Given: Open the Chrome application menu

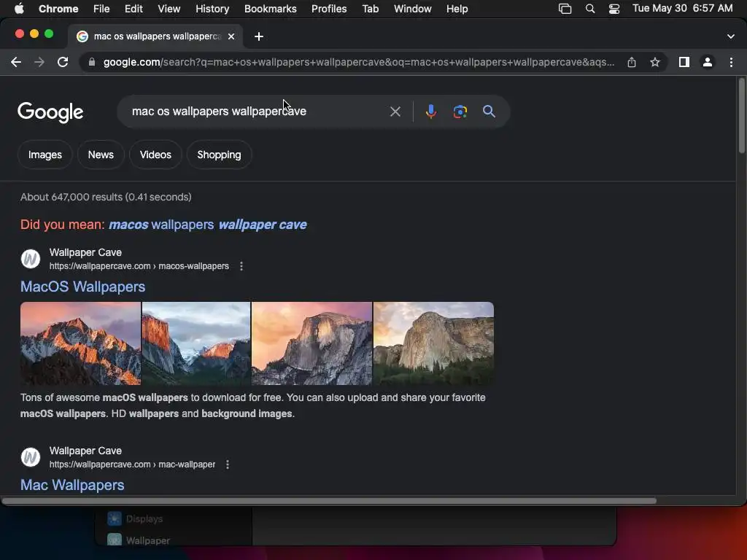Looking at the screenshot, I should tap(58, 9).
